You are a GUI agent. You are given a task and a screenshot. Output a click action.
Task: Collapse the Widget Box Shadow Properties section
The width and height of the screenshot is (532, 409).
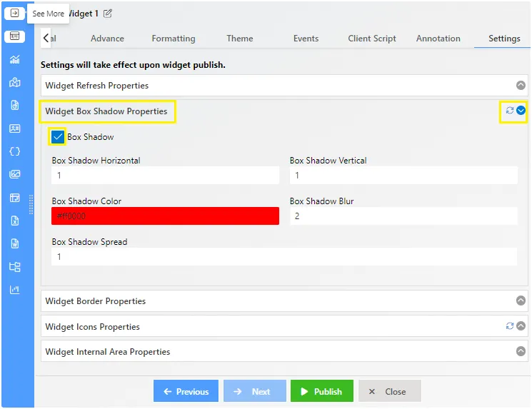pyautogui.click(x=521, y=111)
